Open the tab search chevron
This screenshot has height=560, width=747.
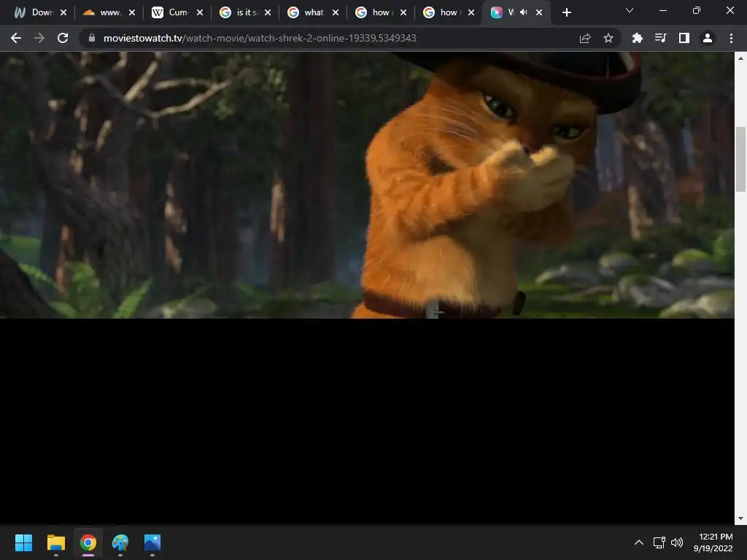click(630, 10)
